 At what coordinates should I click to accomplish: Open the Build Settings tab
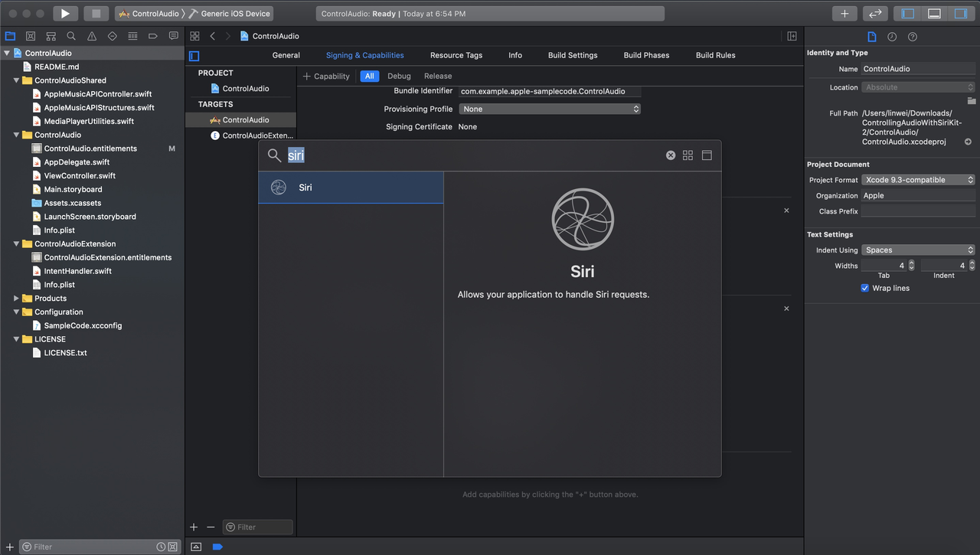(573, 55)
